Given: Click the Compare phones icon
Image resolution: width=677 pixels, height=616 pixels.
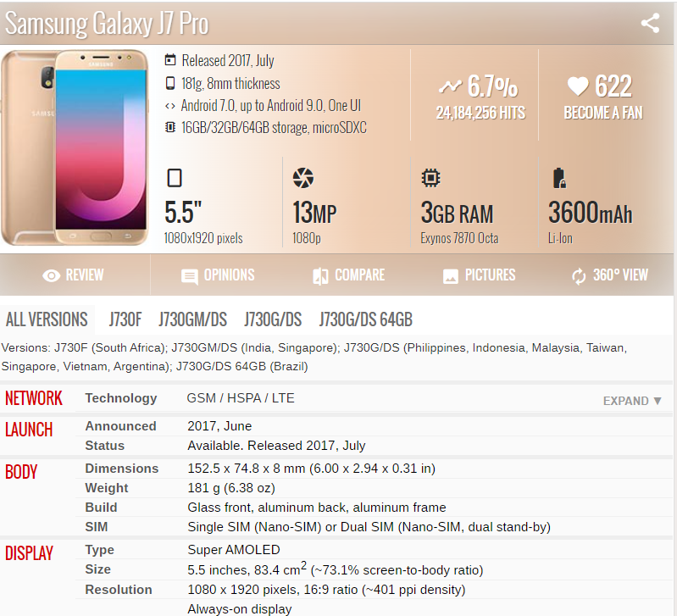Looking at the screenshot, I should (320, 275).
